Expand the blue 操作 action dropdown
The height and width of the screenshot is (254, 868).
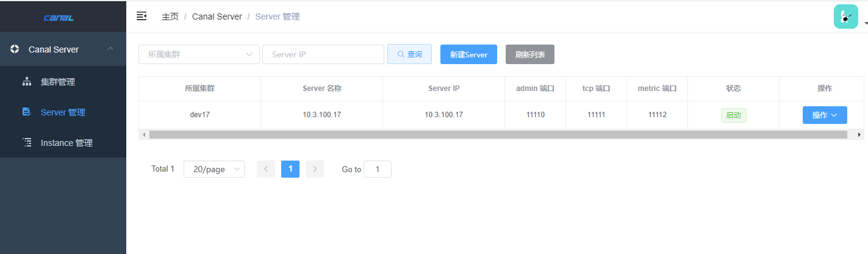click(x=824, y=115)
